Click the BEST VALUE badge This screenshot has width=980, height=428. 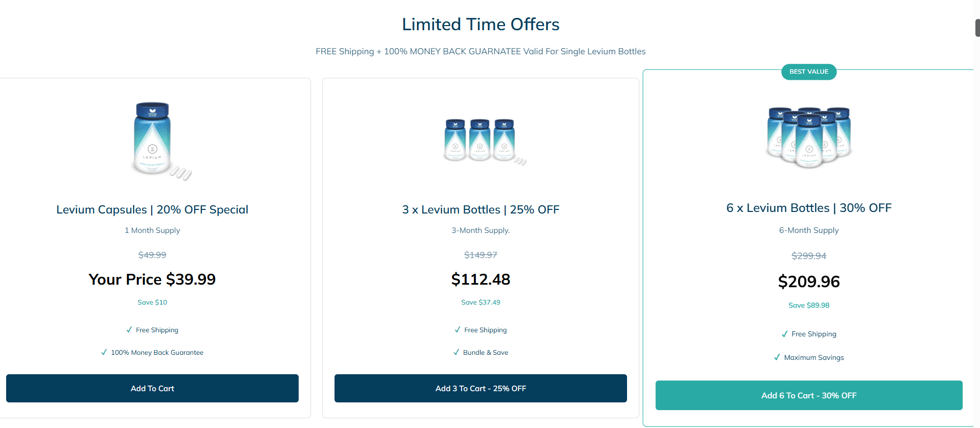point(808,72)
